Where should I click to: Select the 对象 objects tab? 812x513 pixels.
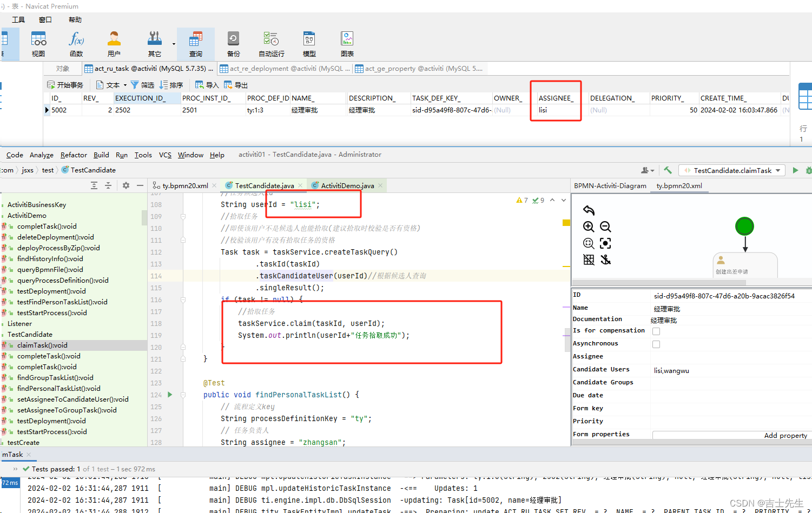[63, 69]
